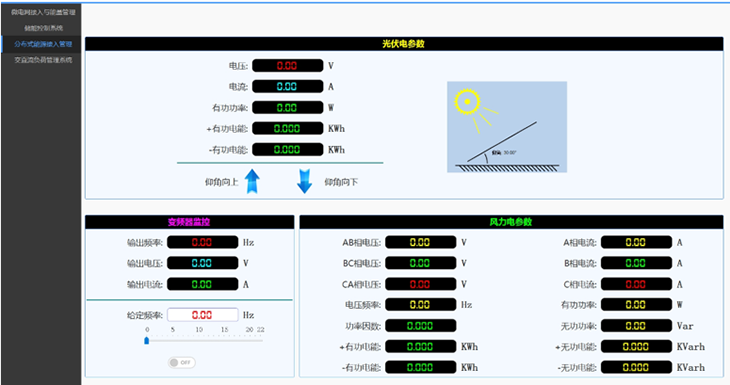Click the 输出频率 red value display
730x385 pixels.
[x=203, y=242]
